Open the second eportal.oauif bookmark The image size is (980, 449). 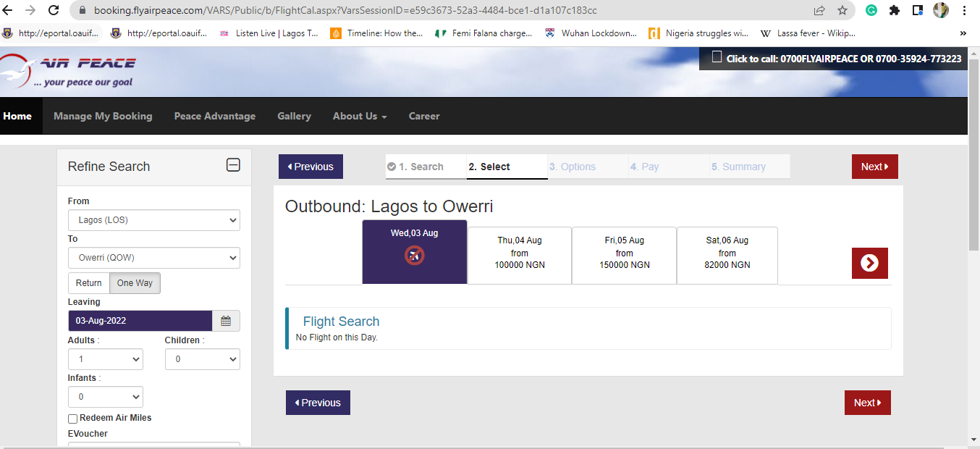[x=159, y=33]
